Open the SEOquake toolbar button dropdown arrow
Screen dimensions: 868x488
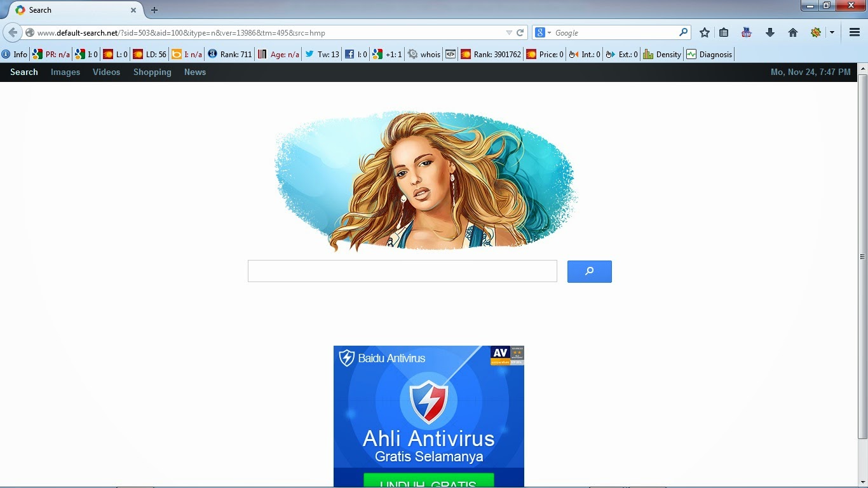click(832, 33)
